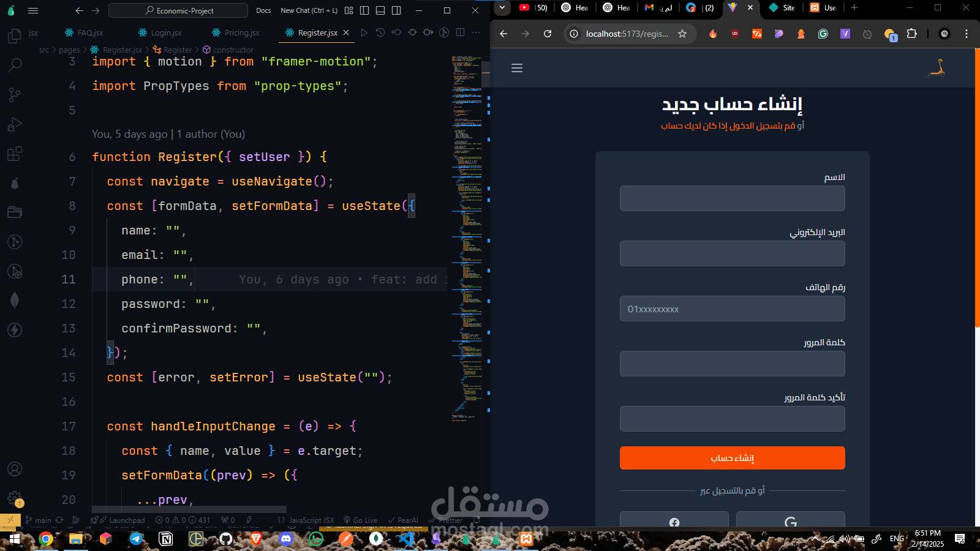Change the JavaScript JSX language mode
This screenshot has height=551, width=980.
pos(311,520)
